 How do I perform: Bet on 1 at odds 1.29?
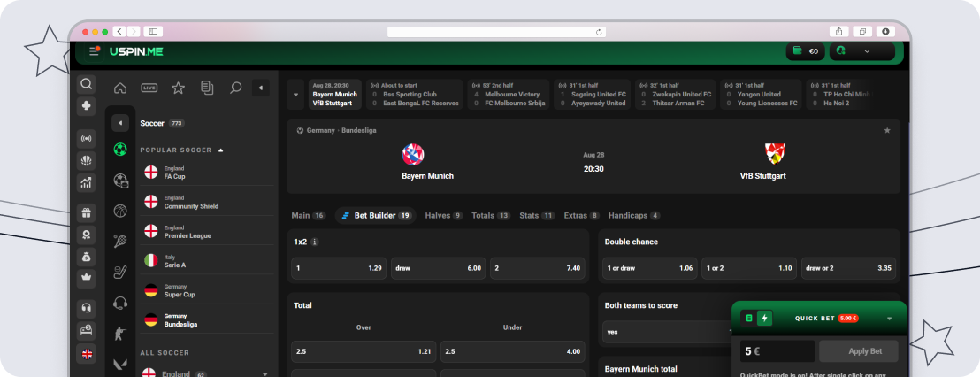pyautogui.click(x=339, y=268)
